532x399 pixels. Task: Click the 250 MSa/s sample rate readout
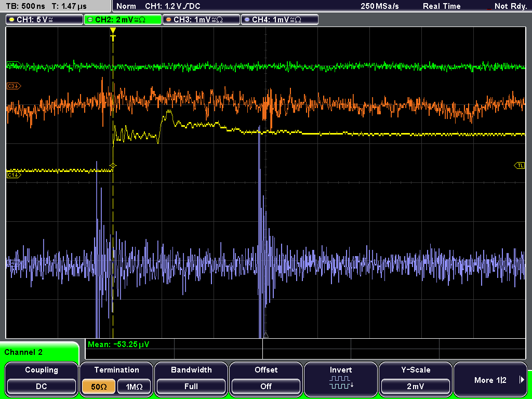tap(380, 6)
